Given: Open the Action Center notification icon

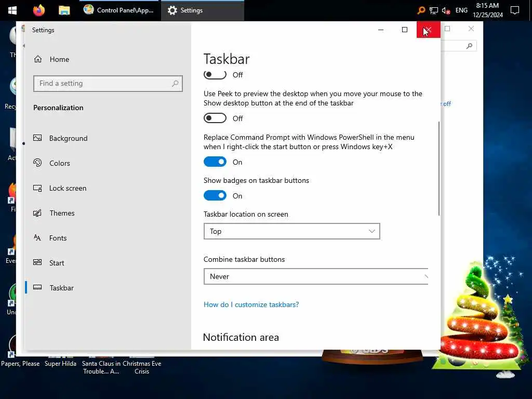Looking at the screenshot, I should pyautogui.click(x=515, y=10).
